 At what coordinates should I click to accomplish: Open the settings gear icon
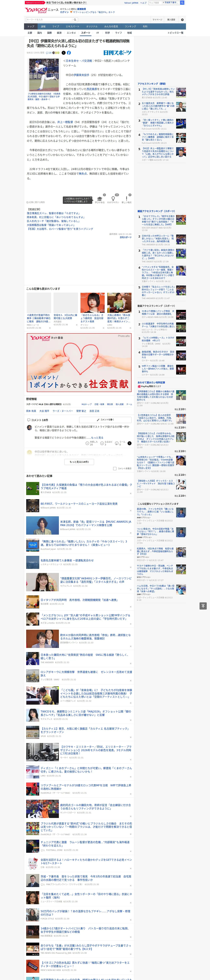click(182, 20)
